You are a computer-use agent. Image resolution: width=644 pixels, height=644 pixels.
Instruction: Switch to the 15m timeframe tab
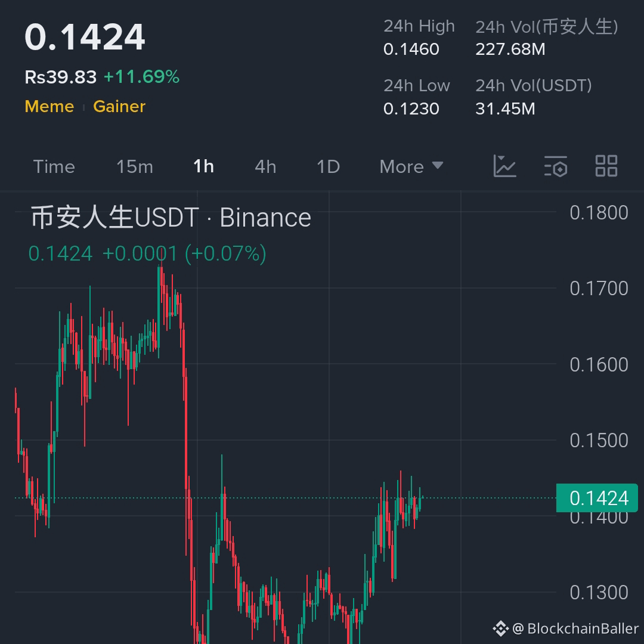point(134,167)
